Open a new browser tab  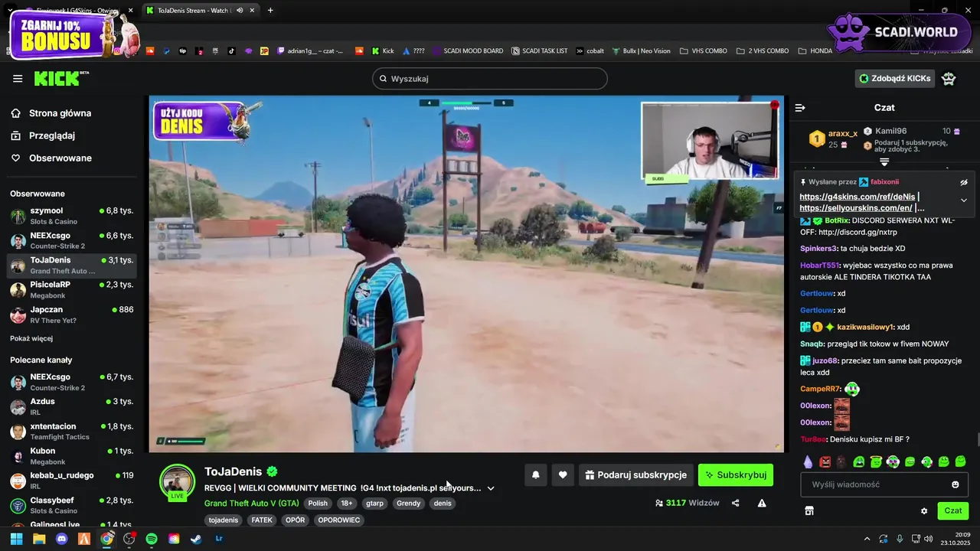(270, 11)
